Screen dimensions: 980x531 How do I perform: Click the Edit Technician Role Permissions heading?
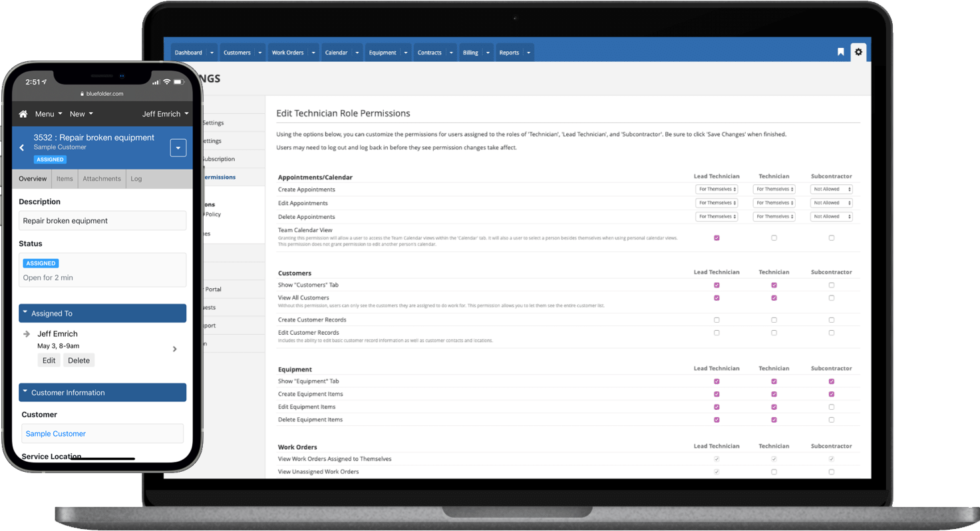tap(343, 113)
